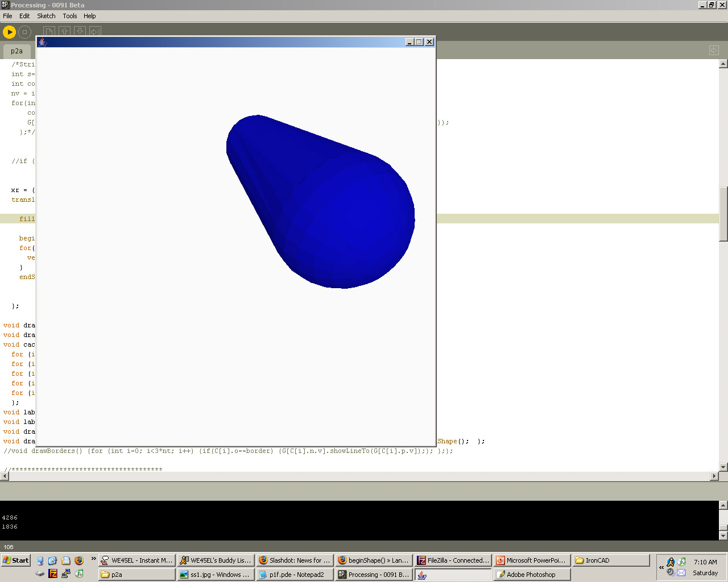The height and width of the screenshot is (582, 728).
Task: Click the Export sketch toolbar icon
Action: (95, 32)
